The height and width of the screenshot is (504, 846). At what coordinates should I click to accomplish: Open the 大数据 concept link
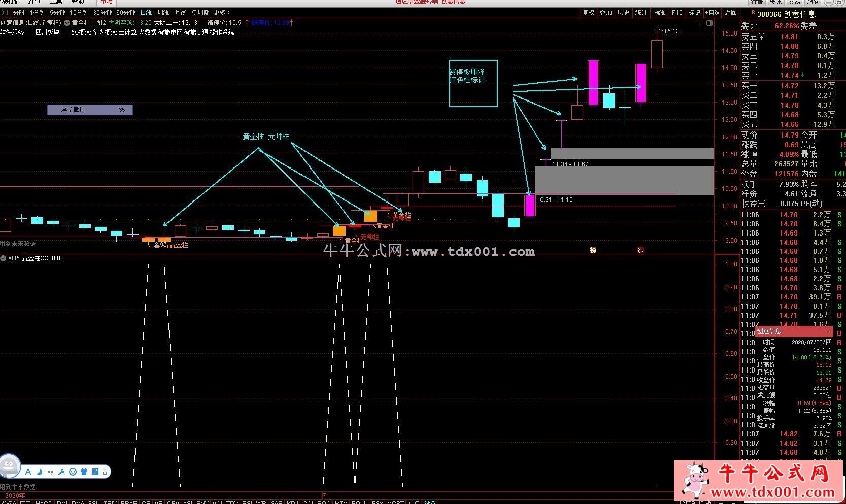147,32
